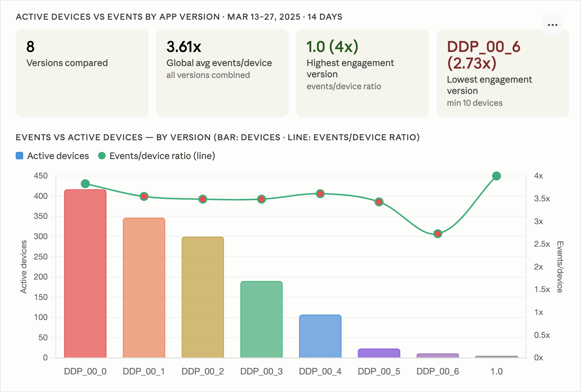This screenshot has height=392, width=581.
Task: Open the three-dot more options menu
Action: tap(552, 25)
